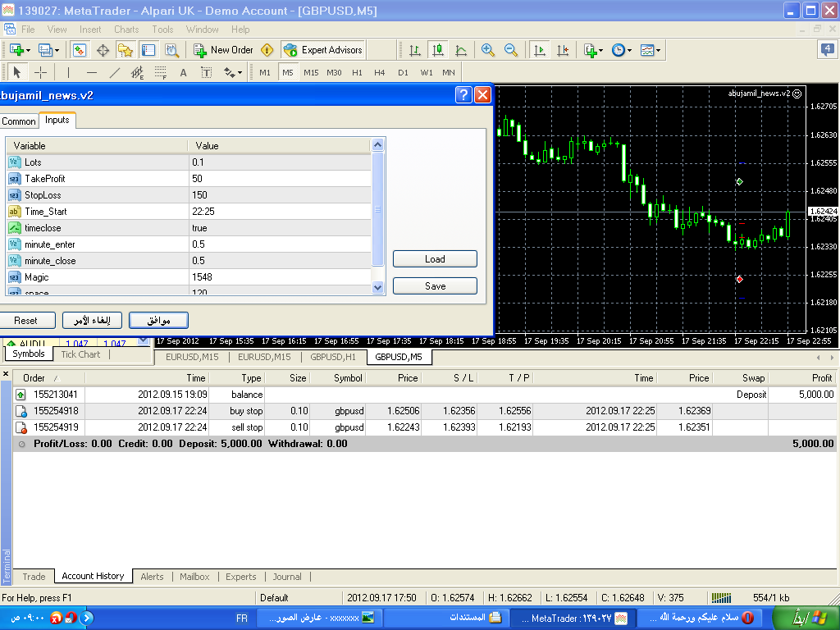The height and width of the screenshot is (630, 840).
Task: Open MetaTrader taskbar button
Action: coord(573,618)
